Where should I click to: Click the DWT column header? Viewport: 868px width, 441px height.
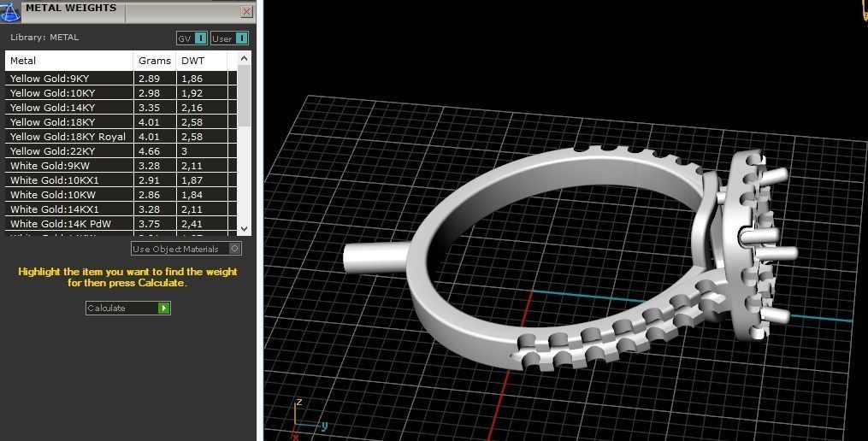[202, 61]
